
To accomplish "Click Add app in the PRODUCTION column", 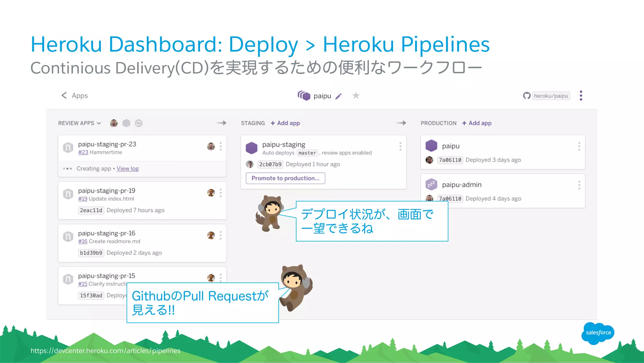I will coord(477,123).
